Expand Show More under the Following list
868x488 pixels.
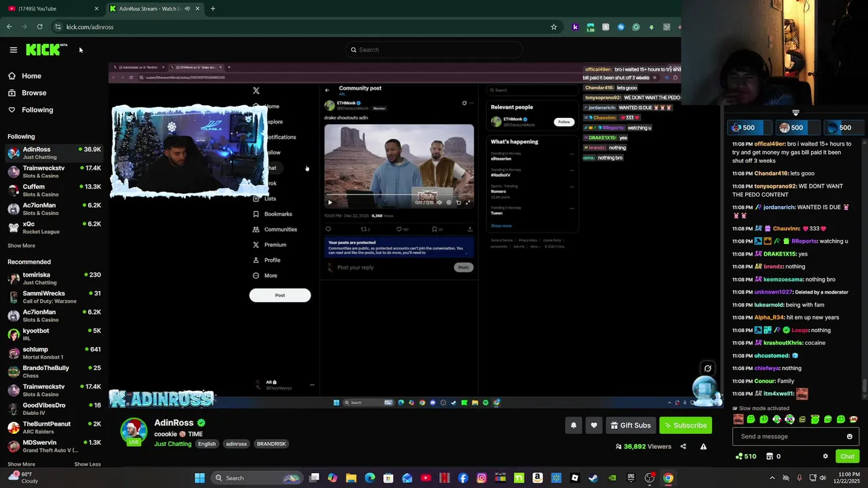pos(21,245)
